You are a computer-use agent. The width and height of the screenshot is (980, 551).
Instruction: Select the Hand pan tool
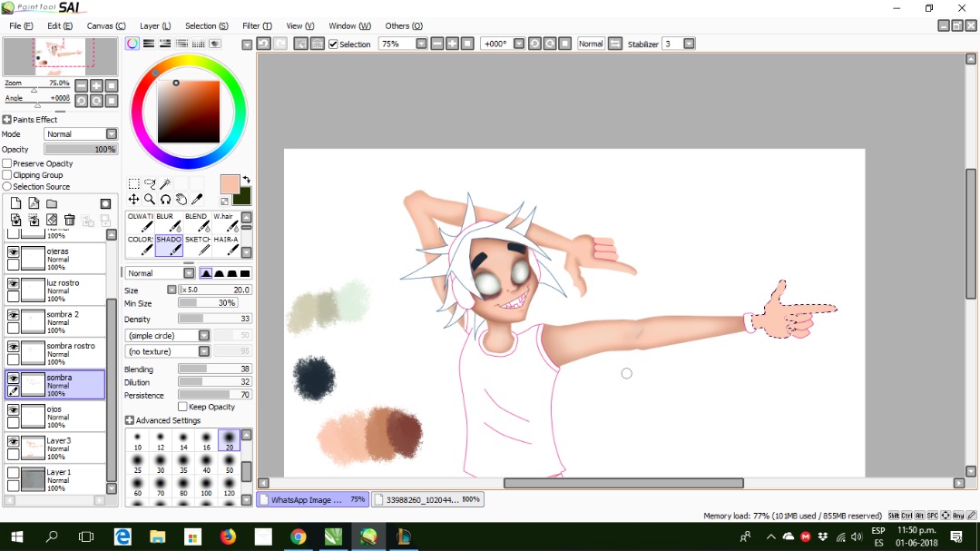pyautogui.click(x=181, y=200)
